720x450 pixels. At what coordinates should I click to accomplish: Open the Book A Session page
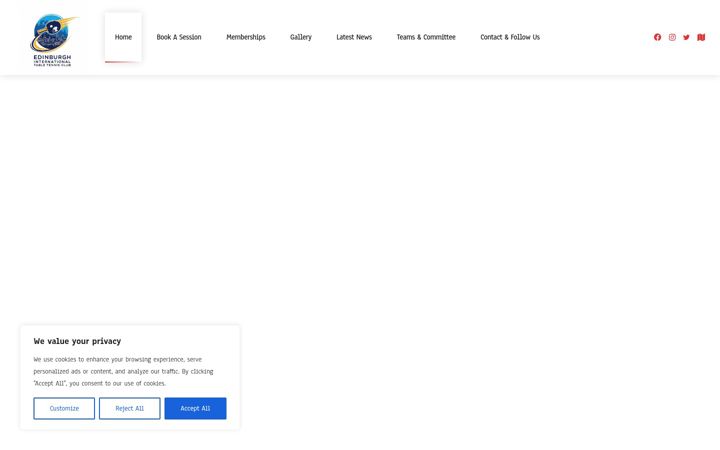pyautogui.click(x=179, y=37)
